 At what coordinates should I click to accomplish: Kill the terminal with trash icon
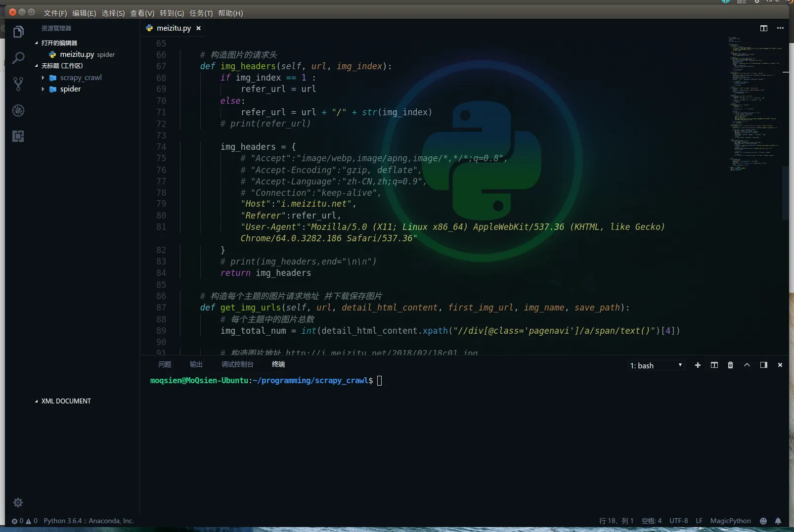(730, 365)
